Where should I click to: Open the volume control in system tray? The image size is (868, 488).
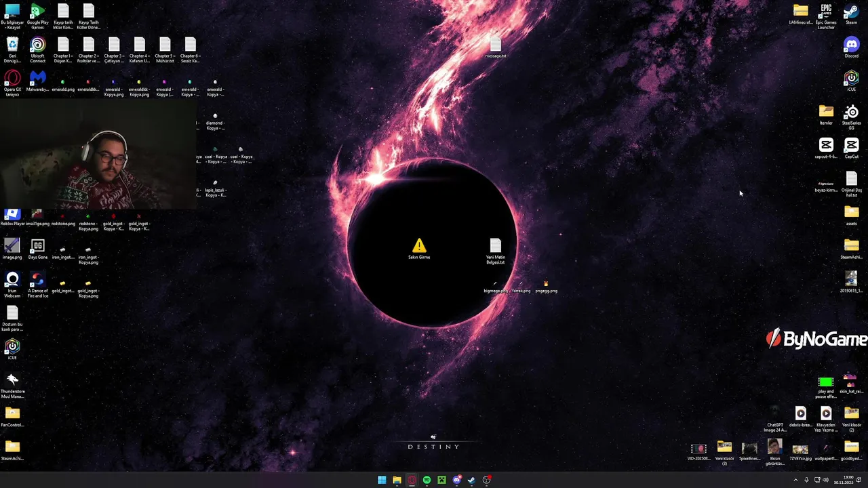pos(825,480)
